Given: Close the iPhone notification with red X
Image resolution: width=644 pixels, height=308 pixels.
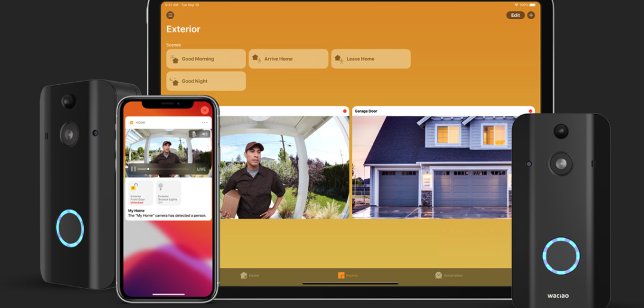Looking at the screenshot, I should coord(205,110).
